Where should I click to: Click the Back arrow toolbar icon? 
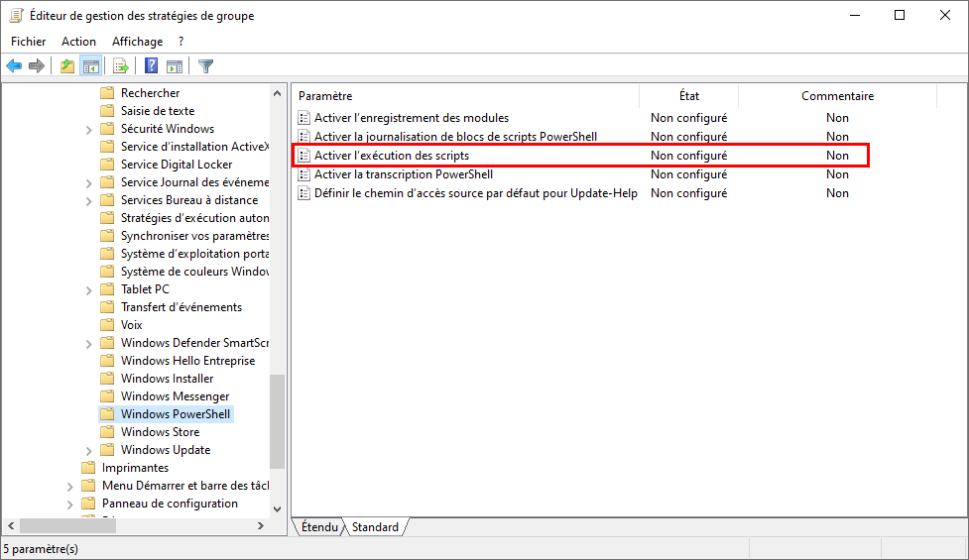(x=14, y=66)
